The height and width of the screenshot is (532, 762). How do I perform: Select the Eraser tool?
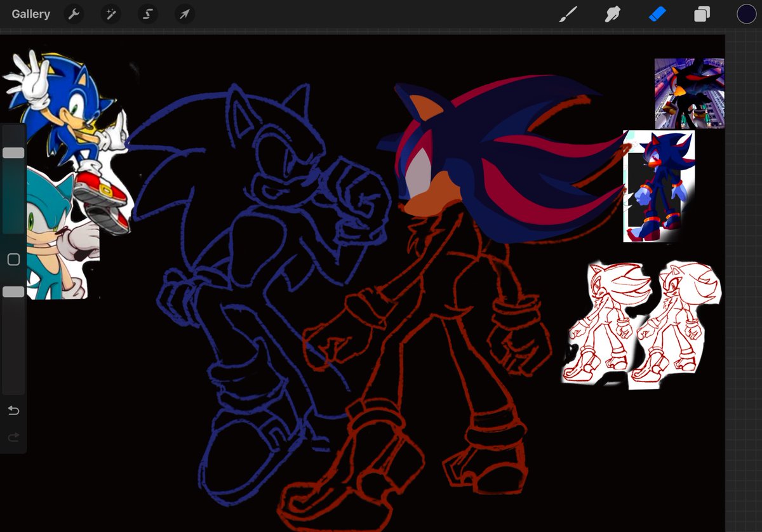click(x=657, y=14)
